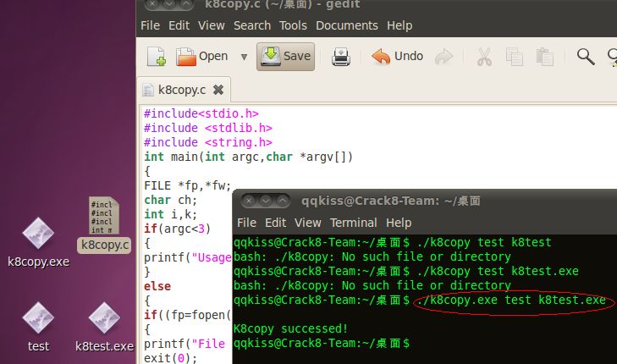Image resolution: width=617 pixels, height=364 pixels.
Task: Close the k8copy.c tab
Action: tap(218, 90)
